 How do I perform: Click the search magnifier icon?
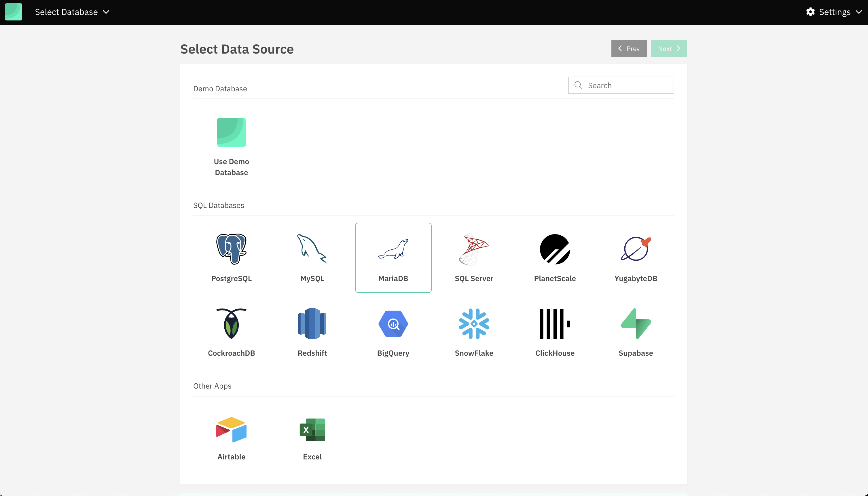pos(578,85)
